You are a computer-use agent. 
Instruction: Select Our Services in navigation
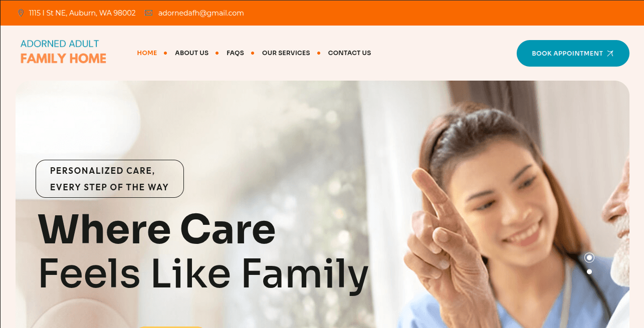click(x=286, y=53)
